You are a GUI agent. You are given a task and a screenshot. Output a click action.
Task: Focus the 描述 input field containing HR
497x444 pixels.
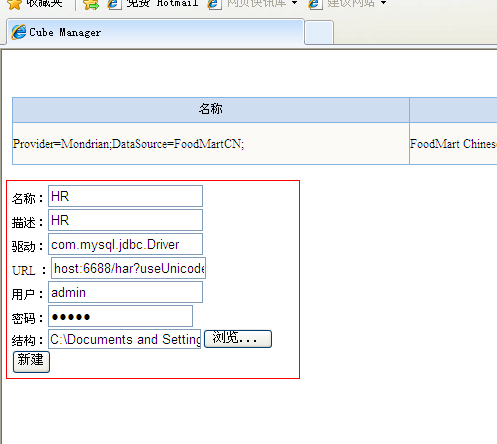tap(125, 220)
